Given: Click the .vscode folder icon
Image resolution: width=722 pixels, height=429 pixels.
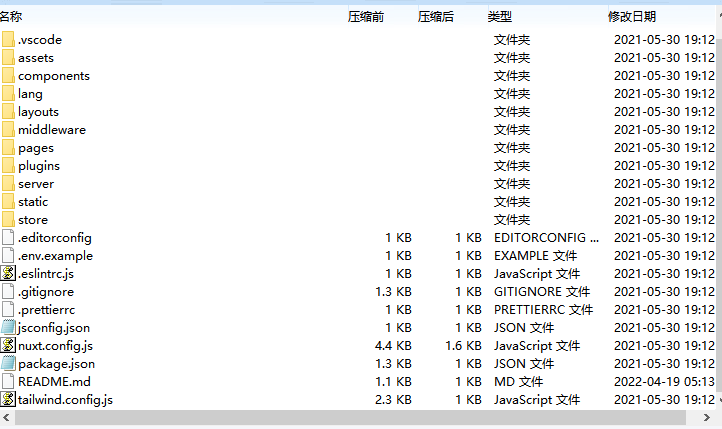Looking at the screenshot, I should (x=8, y=40).
